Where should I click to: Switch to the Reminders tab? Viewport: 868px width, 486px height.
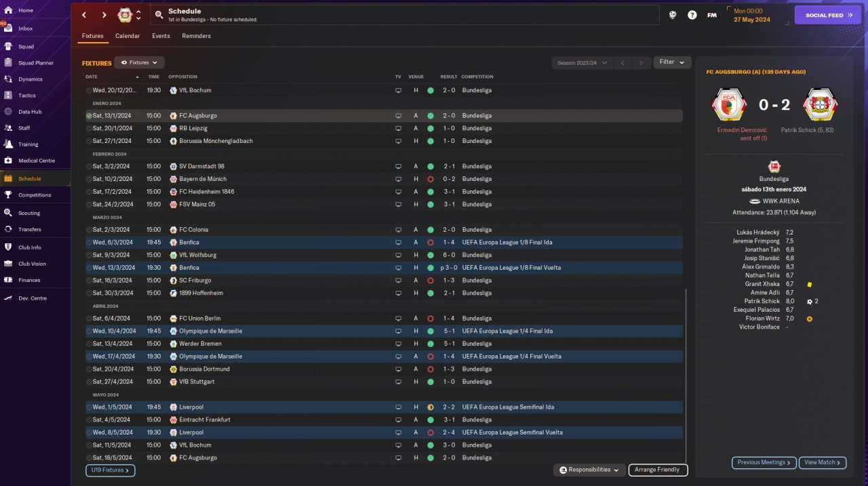tap(196, 36)
